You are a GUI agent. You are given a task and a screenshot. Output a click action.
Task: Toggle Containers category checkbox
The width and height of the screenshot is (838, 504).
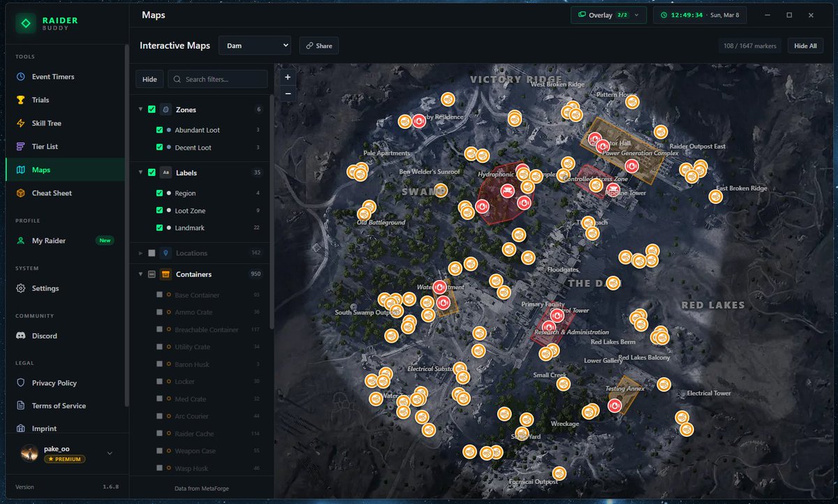tap(152, 274)
